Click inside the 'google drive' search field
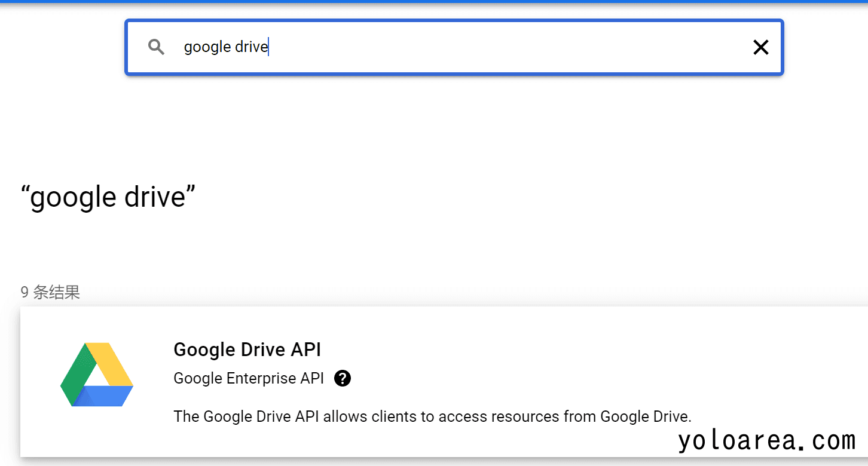868x466 pixels. (x=454, y=47)
